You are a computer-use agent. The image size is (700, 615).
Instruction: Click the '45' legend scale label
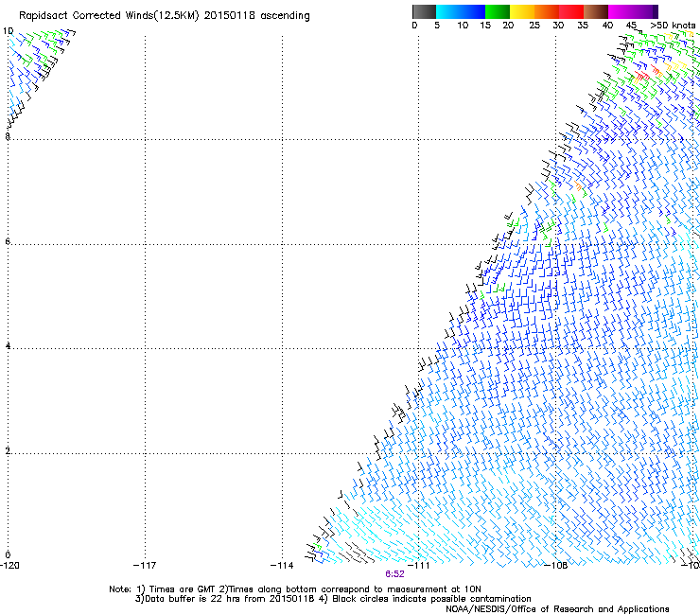pyautogui.click(x=631, y=26)
